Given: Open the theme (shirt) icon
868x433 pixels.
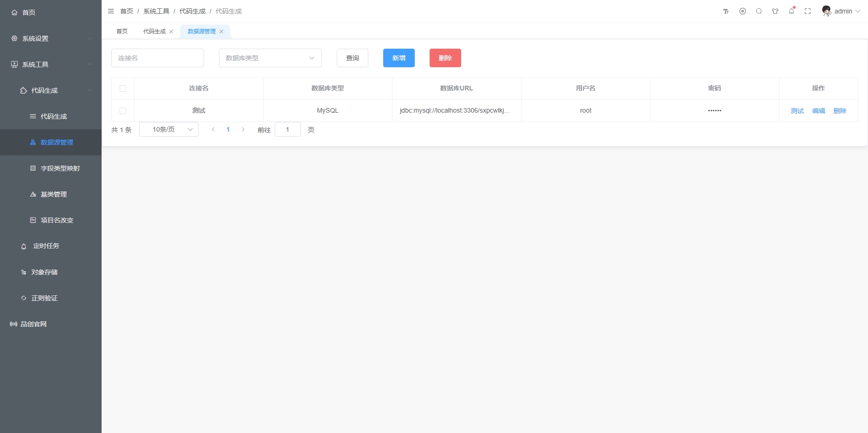Looking at the screenshot, I should 775,12.
